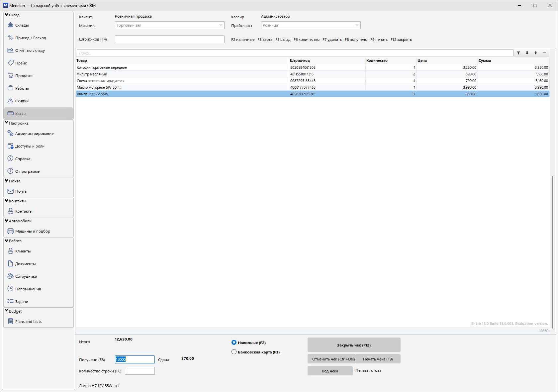Click the down arrow icon in grid search bar

(x=527, y=53)
